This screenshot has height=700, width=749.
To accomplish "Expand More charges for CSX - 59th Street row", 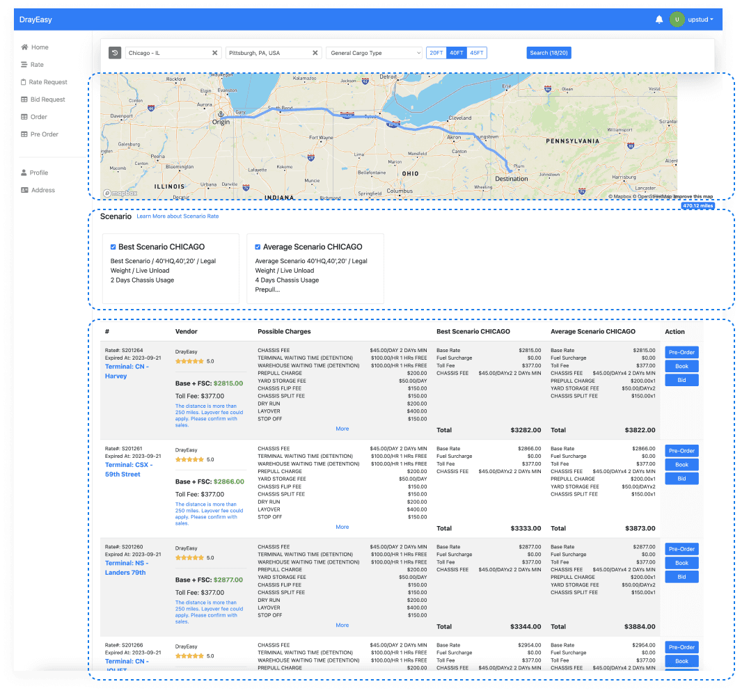I will tap(342, 527).
